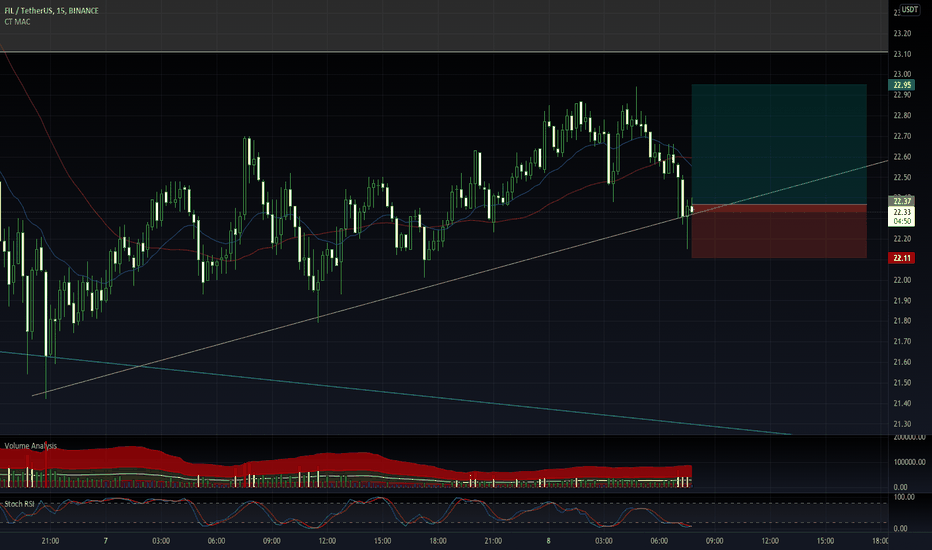Click the 21.40 price axis label

pos(902,404)
